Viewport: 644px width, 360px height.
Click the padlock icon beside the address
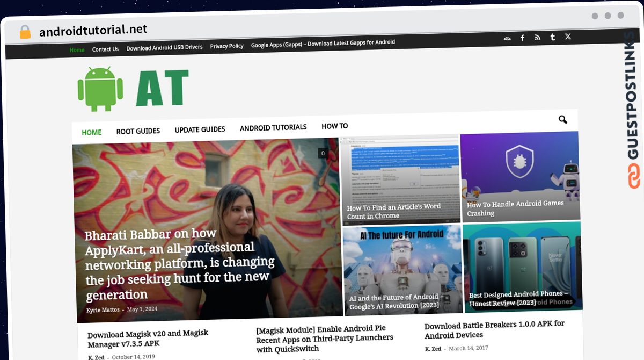click(x=25, y=32)
